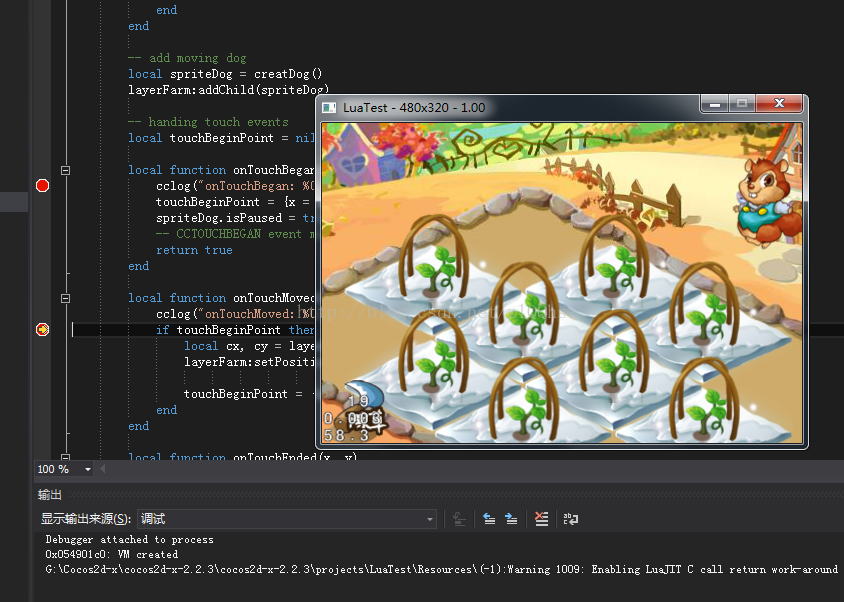Click the "Debugger attached to process" output line

point(130,540)
